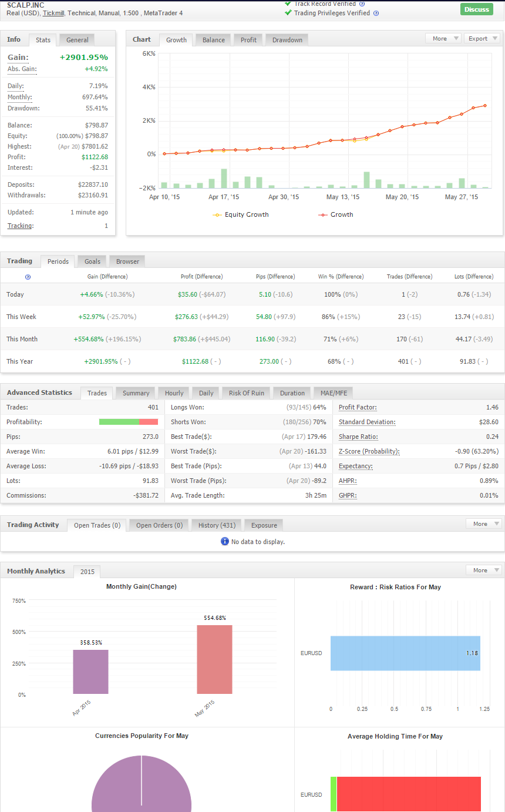Click the Today gain value +4.66%
Viewport: 505px width, 812px height.
tap(92, 294)
